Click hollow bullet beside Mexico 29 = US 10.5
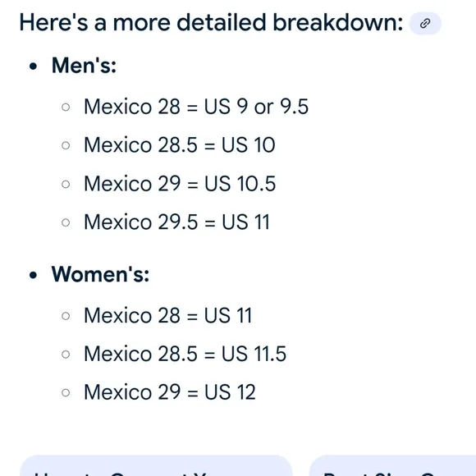Viewport: 476px width, 476px height. tap(66, 185)
